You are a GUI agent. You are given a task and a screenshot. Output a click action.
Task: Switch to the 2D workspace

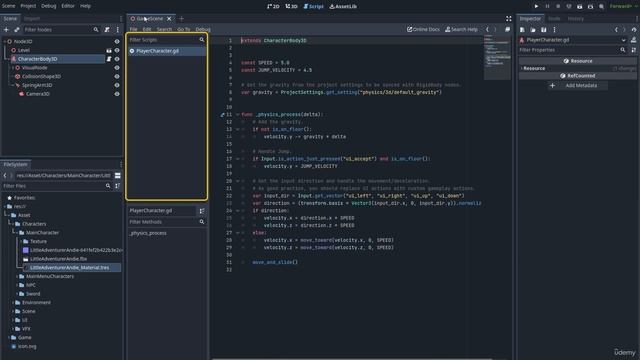[273, 6]
